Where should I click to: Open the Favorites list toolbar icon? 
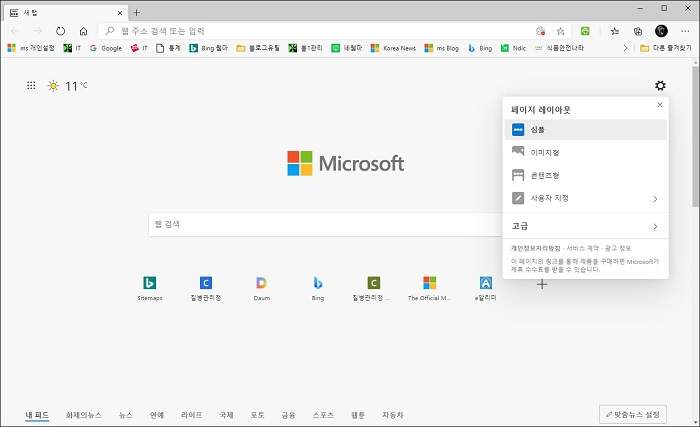click(615, 31)
